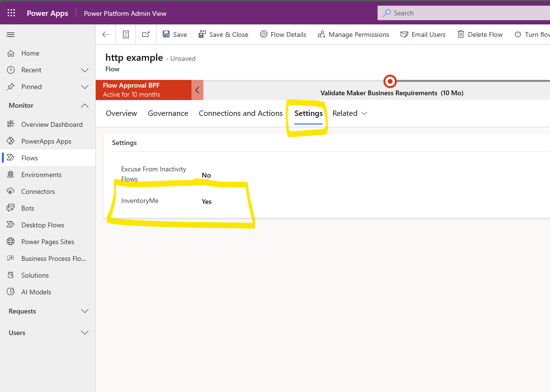Click the Flow Details gear icon
This screenshot has width=550, height=392.
coord(263,34)
